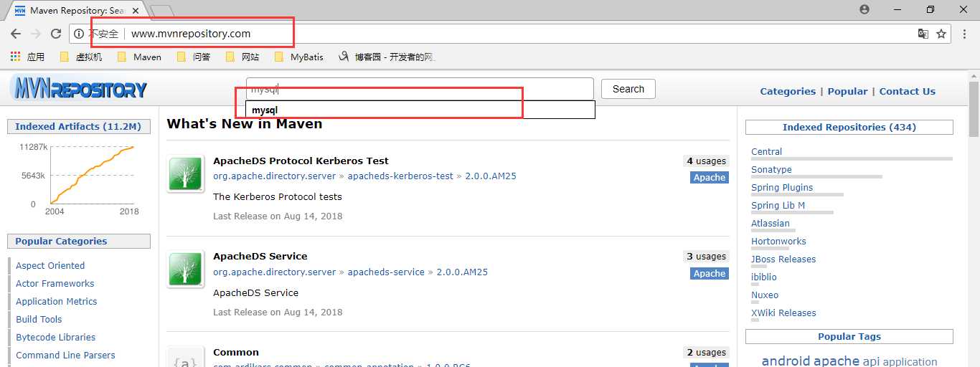Click the 3 usages badge
Viewport: 980px width, 367px height.
click(x=707, y=257)
